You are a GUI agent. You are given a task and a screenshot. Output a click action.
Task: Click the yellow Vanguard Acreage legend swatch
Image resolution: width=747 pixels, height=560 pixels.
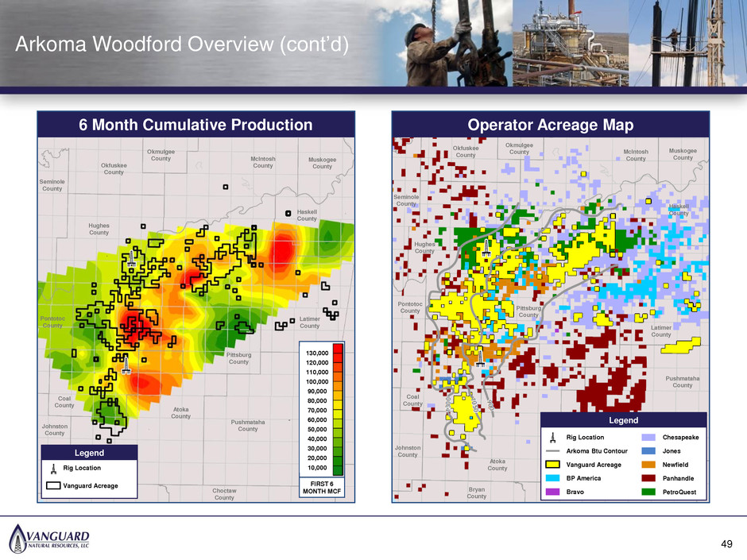tap(560, 465)
